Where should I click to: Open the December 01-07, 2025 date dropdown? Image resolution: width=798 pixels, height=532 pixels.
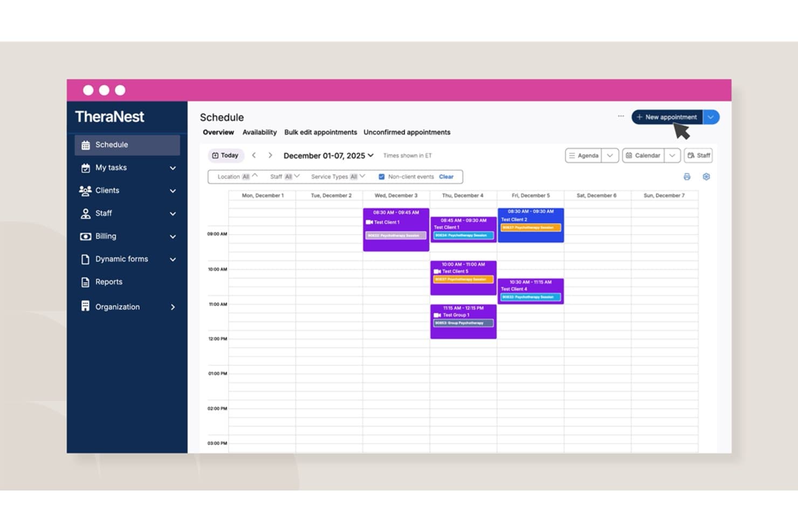point(328,156)
